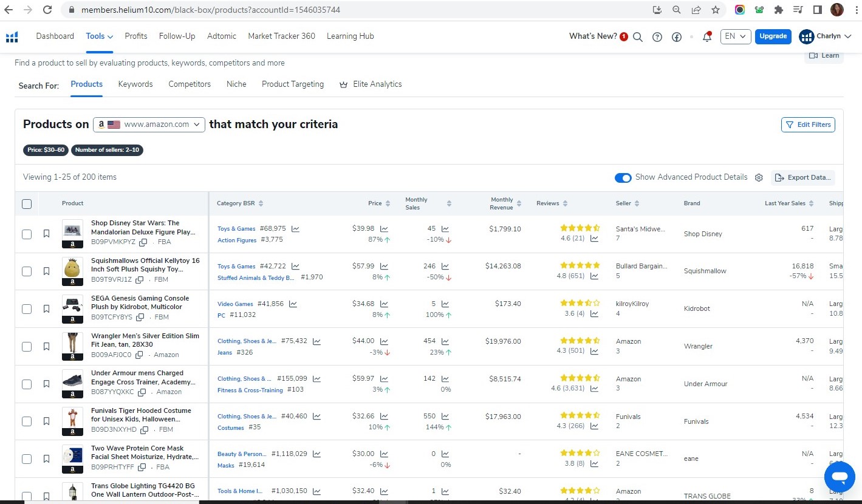Bookmark the Shop Disney Star Wars product
Screen dimensions: 862x504
(x=46, y=234)
